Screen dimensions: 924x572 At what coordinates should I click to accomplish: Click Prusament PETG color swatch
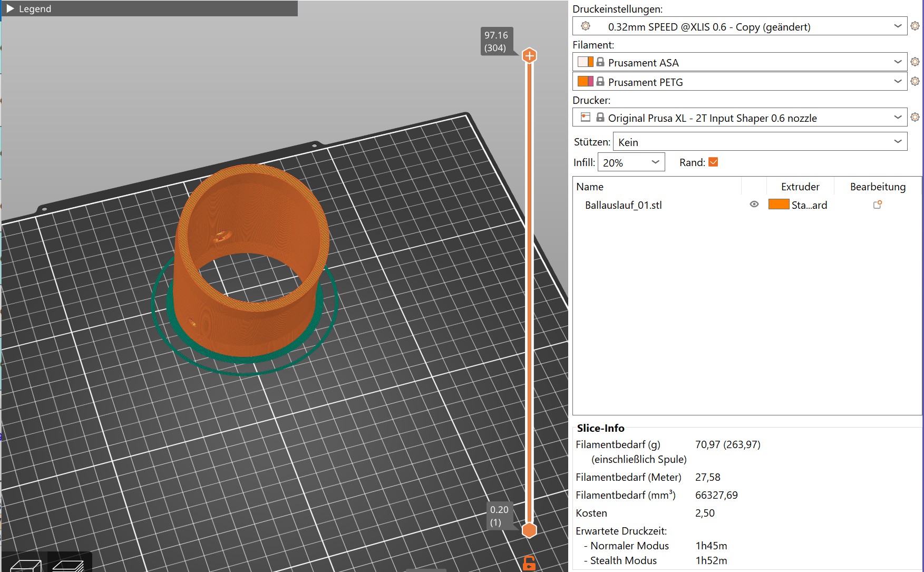[x=585, y=81]
